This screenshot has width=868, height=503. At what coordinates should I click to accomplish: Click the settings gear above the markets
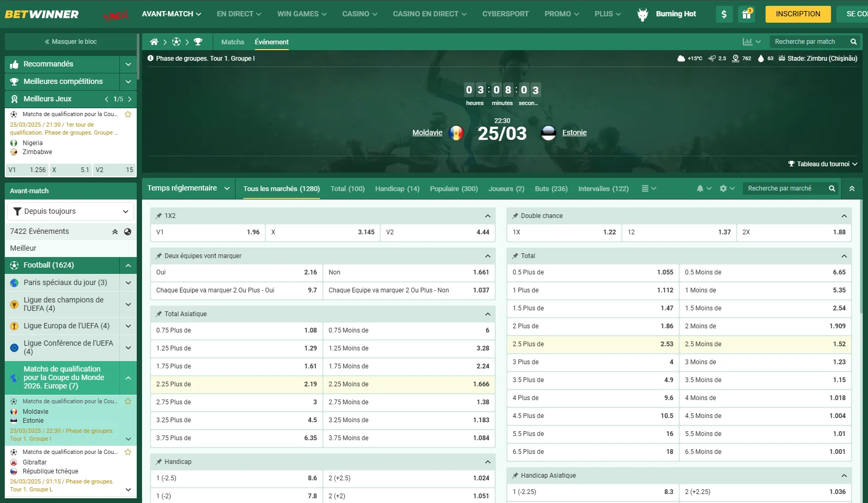[x=723, y=188]
